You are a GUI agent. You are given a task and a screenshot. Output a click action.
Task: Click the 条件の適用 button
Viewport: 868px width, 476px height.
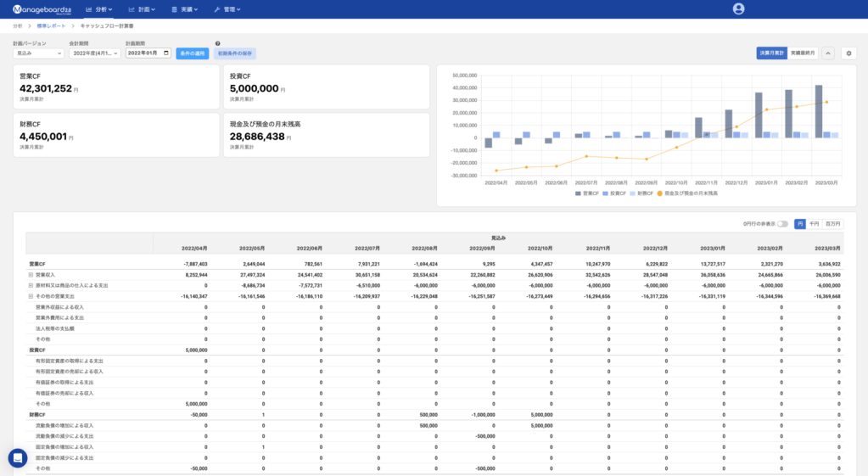(193, 53)
